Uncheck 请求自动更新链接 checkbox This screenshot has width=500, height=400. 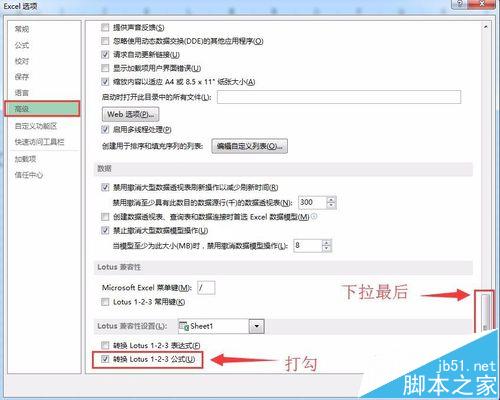(x=105, y=54)
